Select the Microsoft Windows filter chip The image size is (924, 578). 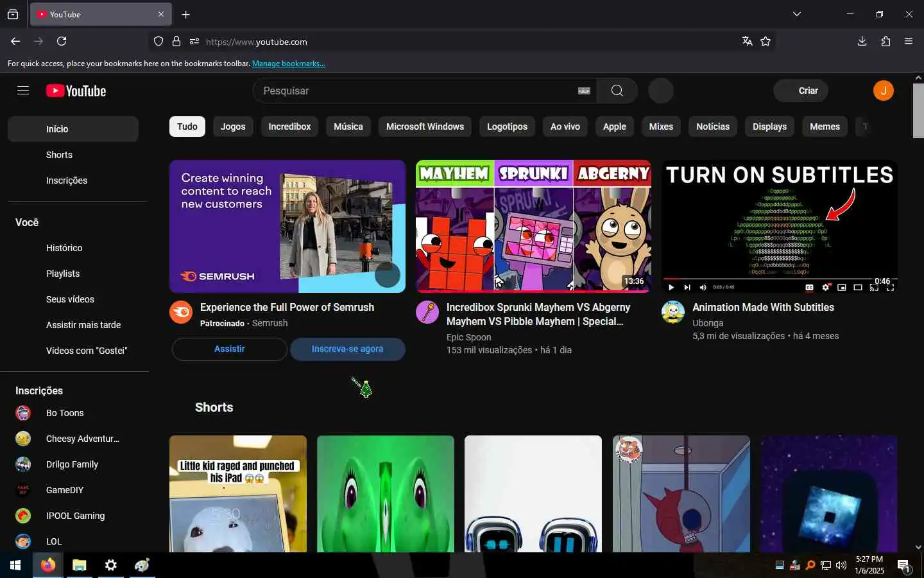coord(425,127)
